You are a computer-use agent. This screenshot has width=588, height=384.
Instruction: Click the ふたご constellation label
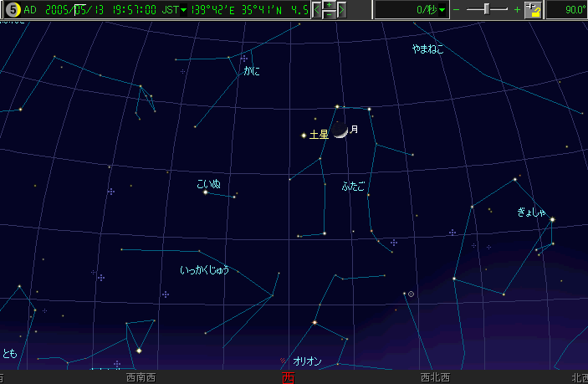tap(353, 186)
